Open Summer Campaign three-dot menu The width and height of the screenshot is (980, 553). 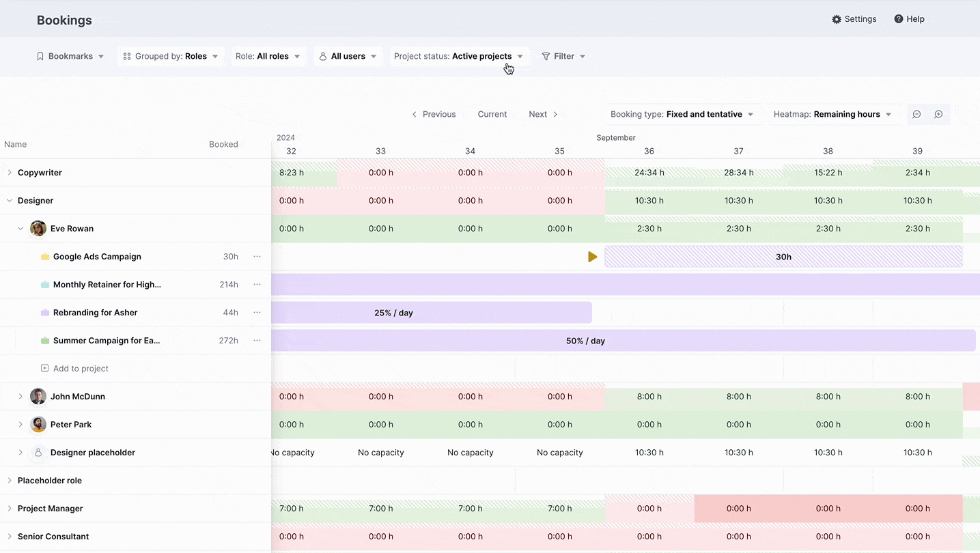pyautogui.click(x=257, y=341)
